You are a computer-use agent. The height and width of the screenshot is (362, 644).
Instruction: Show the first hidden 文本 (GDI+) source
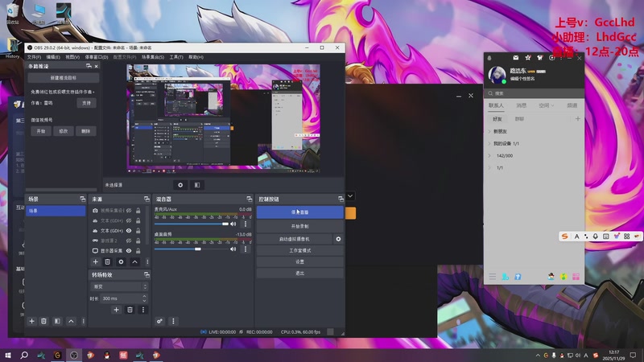coord(129,220)
